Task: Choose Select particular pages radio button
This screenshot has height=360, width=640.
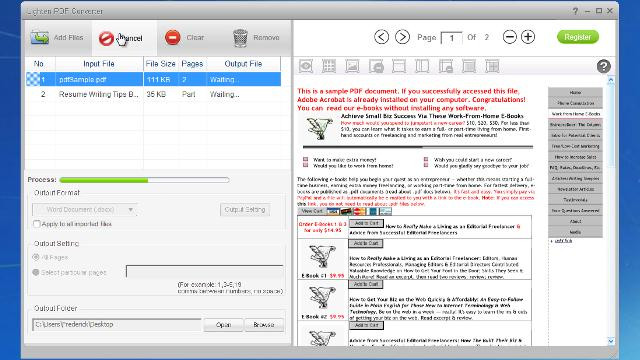Action: [36, 272]
